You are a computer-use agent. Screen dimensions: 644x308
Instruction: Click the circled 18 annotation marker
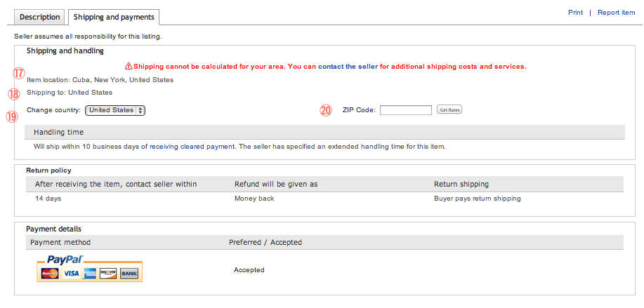13,94
